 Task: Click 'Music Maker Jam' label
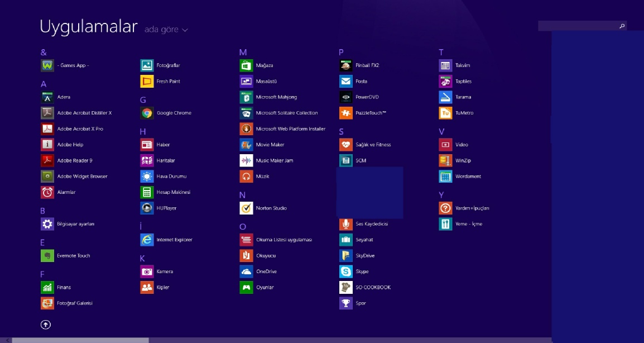click(275, 160)
